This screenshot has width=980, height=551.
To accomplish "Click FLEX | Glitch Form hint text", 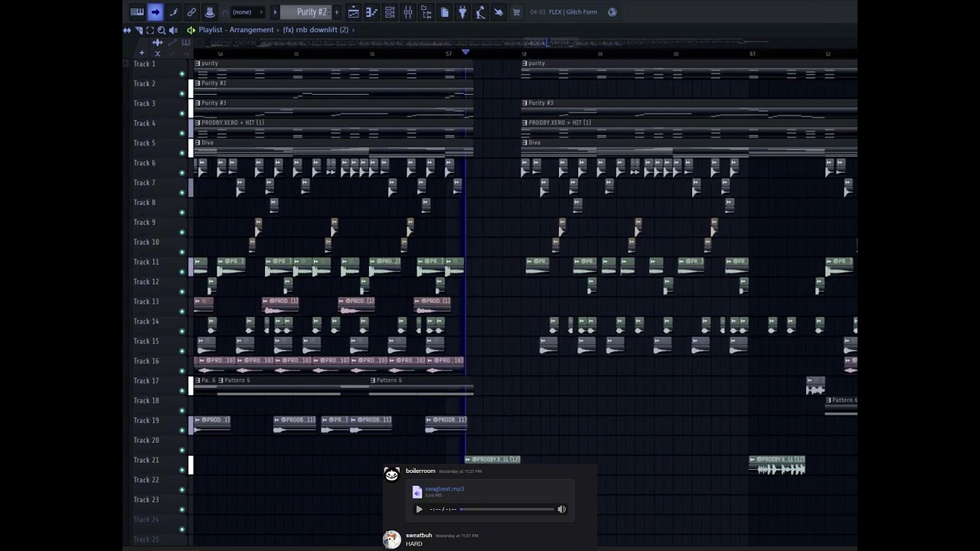I will pos(573,12).
